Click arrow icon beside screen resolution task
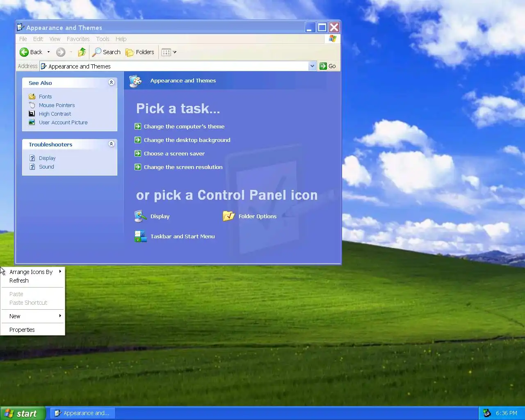Image resolution: width=525 pixels, height=420 pixels. (x=138, y=167)
